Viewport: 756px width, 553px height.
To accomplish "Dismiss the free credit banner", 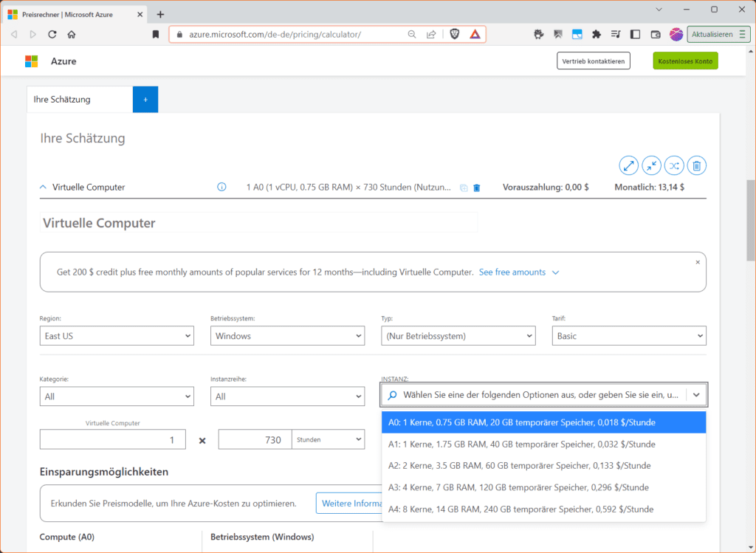I will (x=698, y=262).
